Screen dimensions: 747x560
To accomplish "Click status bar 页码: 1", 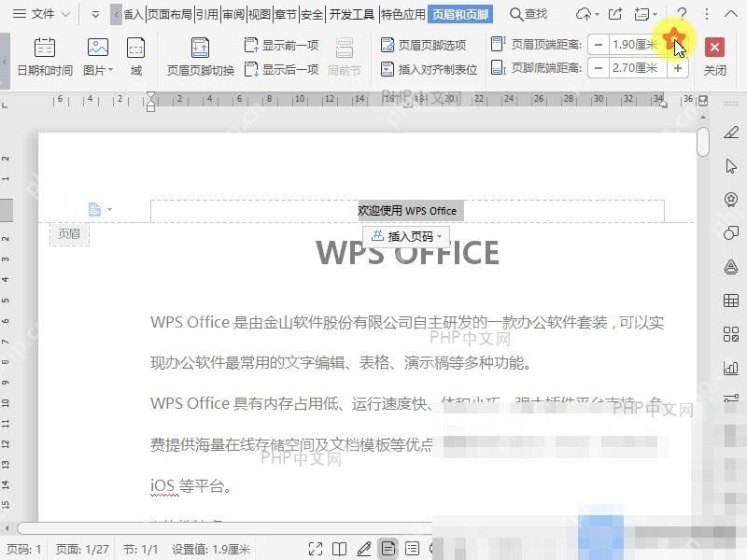I will tap(24, 549).
